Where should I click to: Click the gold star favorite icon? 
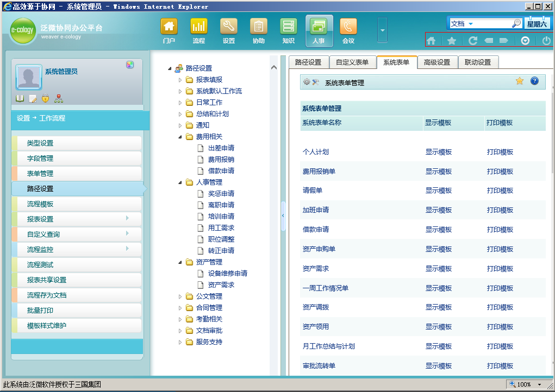coord(520,81)
